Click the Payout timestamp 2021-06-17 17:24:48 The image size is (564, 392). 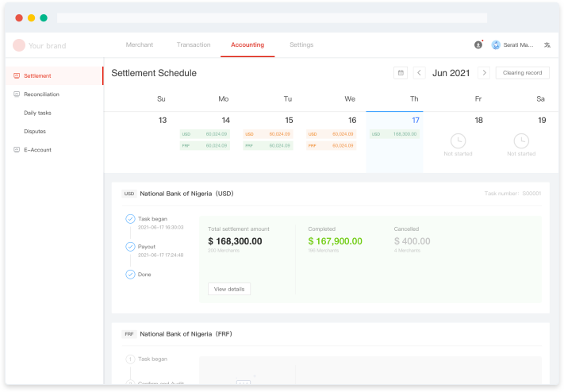(161, 256)
